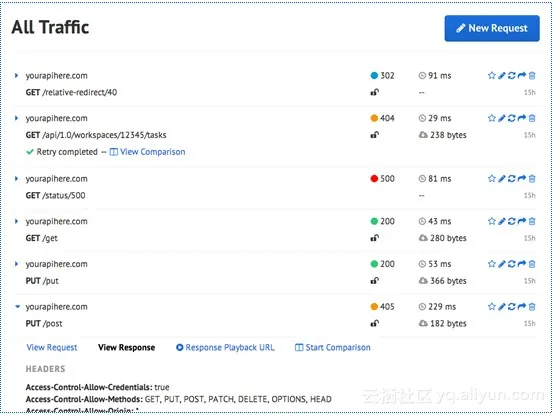Star the /relative-redirect/40 request

click(491, 75)
